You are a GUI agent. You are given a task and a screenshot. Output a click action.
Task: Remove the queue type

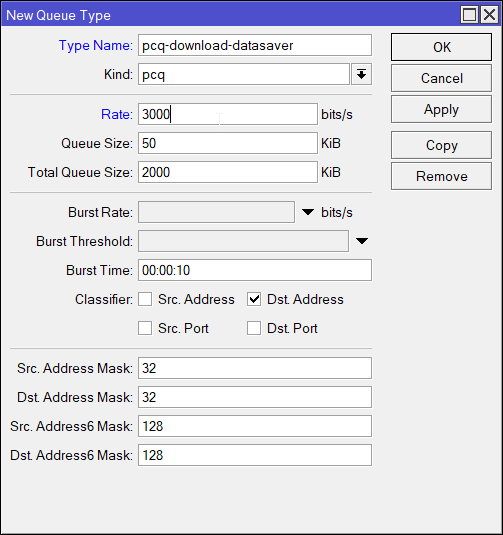441,176
